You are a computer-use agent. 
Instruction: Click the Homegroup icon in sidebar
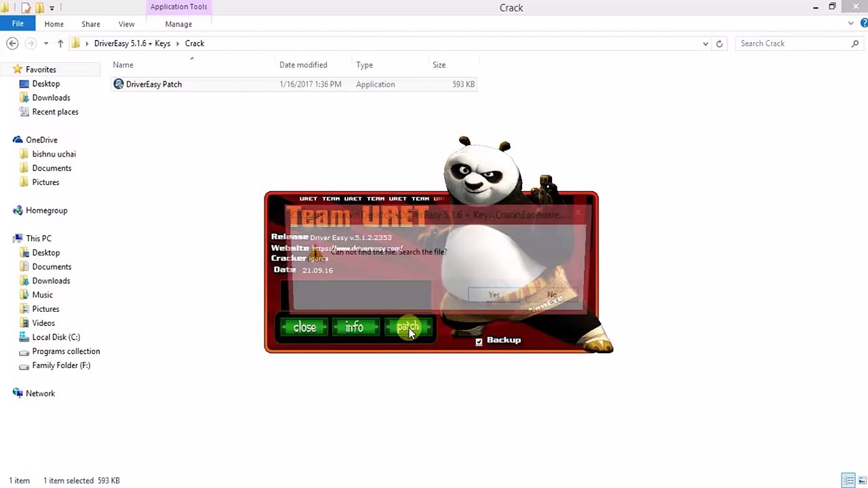[18, 210]
